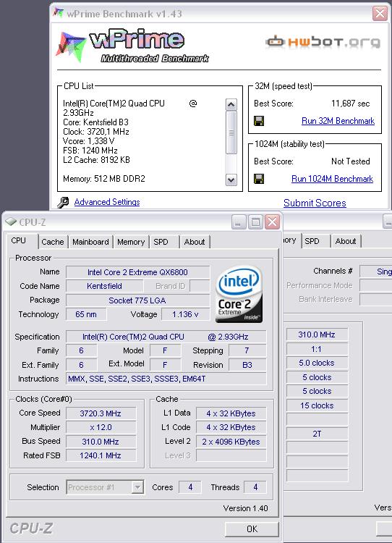Viewport: 392px width, 543px height.
Task: Click the Core Speed value 3720.3 MHz
Action: click(x=101, y=413)
